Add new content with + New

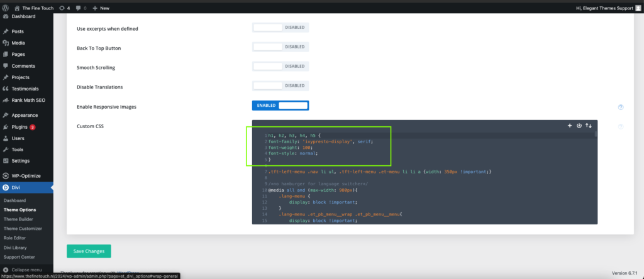(x=101, y=8)
